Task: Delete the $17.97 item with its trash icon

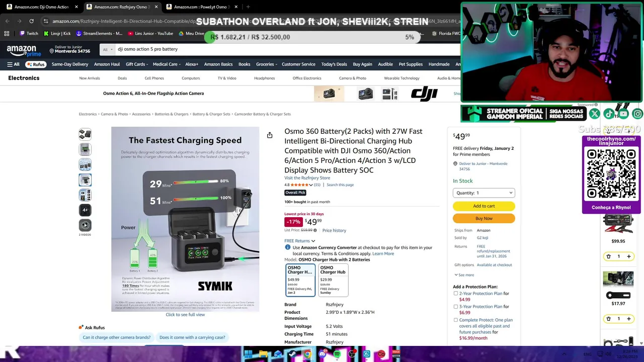Action: [608, 319]
